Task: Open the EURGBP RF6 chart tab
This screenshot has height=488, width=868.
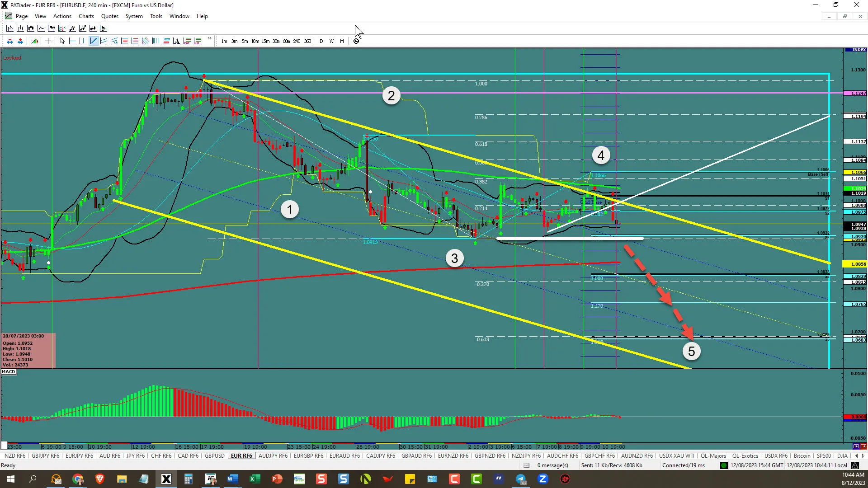Action: (x=308, y=456)
